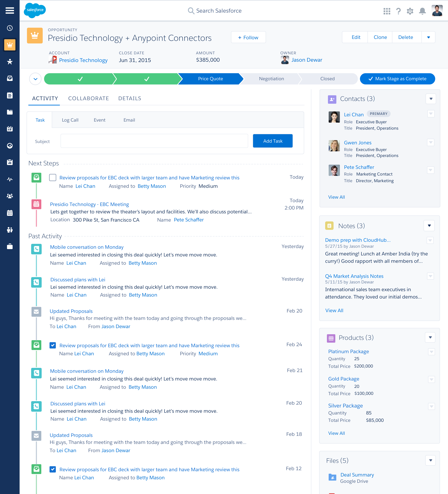Image resolution: width=448 pixels, height=494 pixels.
Task: Select the Negotiation stage in path
Action: coord(271,79)
